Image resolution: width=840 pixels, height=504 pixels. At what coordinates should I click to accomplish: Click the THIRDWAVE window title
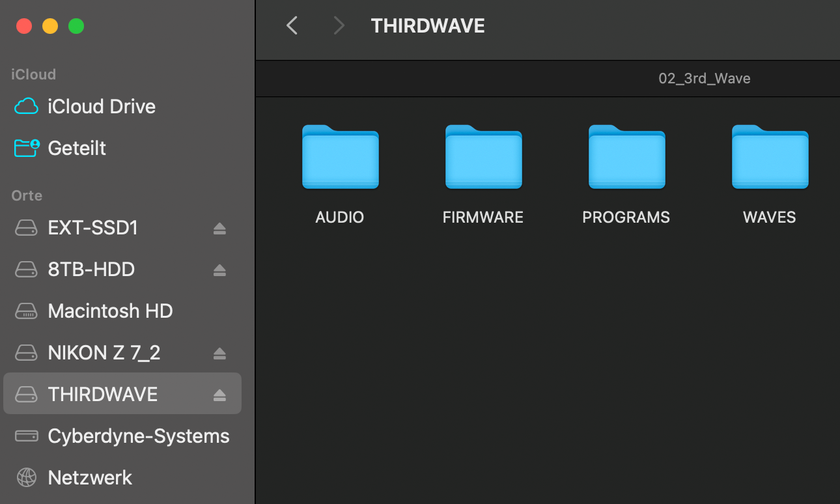428,25
